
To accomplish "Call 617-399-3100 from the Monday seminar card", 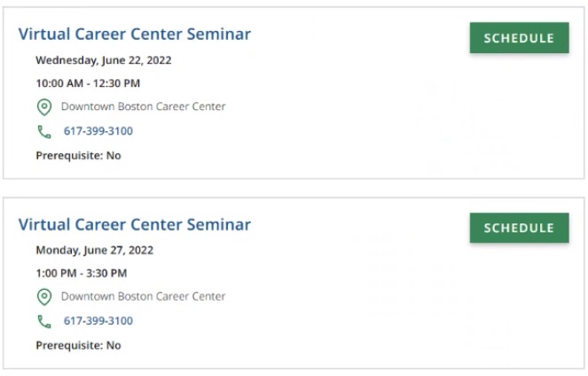I will (x=98, y=321).
